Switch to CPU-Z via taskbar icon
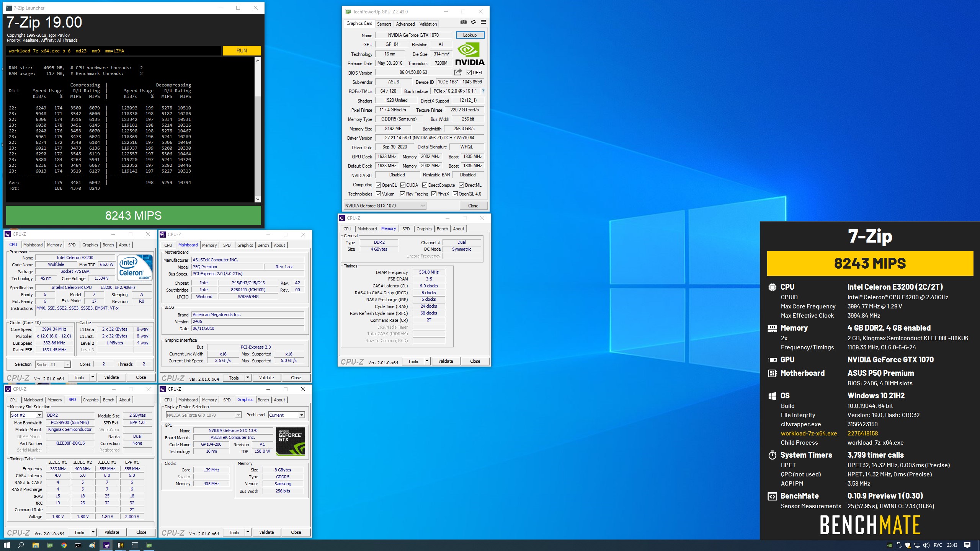This screenshot has width=980, height=551. [x=106, y=545]
